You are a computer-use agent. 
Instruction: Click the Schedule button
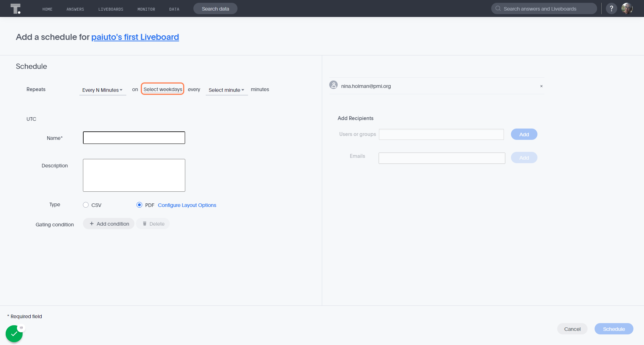[x=614, y=329]
